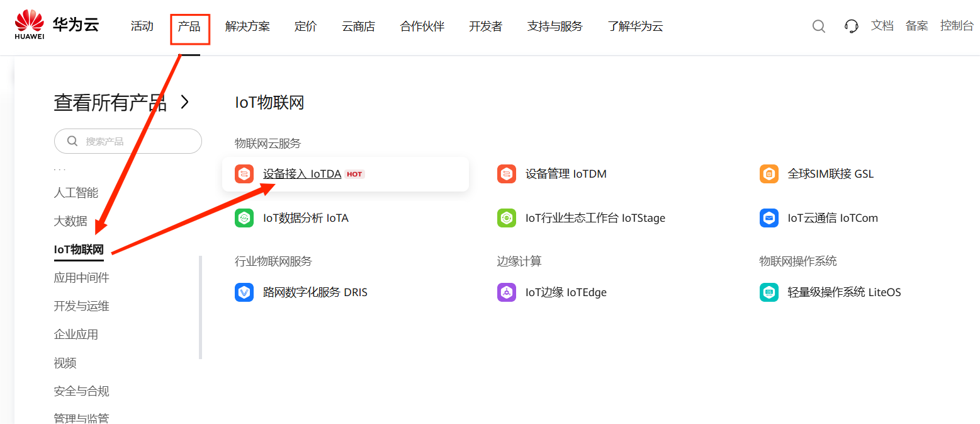Expand 查看所有产品 chevron arrow
The image size is (980, 424).
click(184, 102)
